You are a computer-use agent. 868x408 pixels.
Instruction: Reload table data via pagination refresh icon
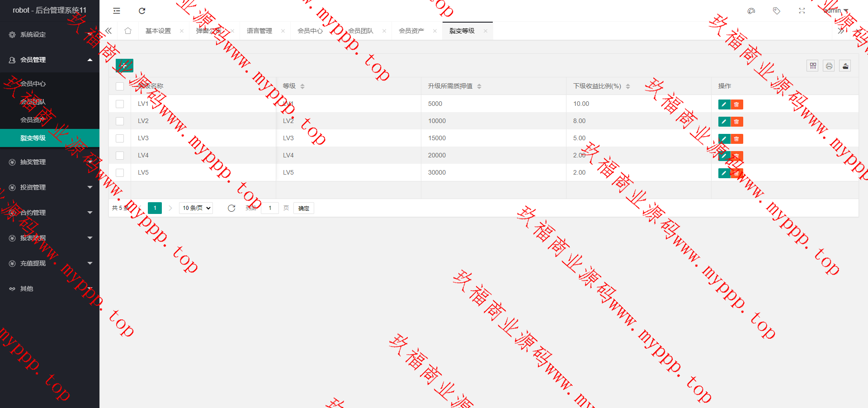click(x=231, y=208)
